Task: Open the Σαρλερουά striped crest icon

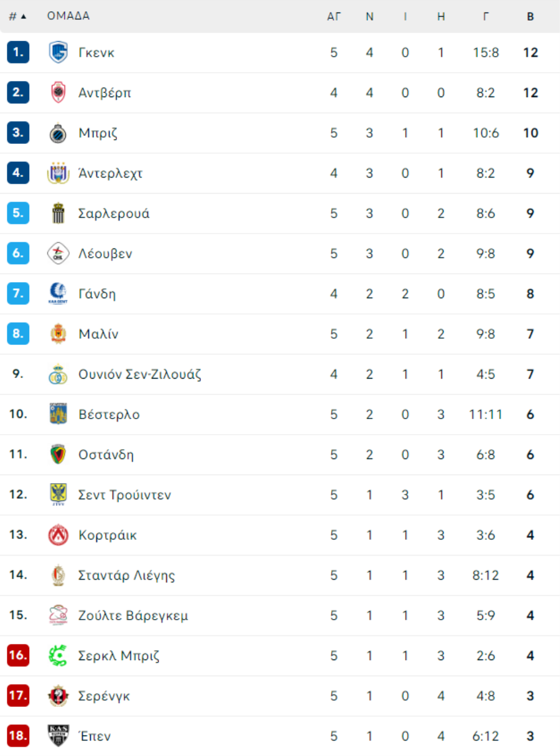Action: click(x=58, y=213)
